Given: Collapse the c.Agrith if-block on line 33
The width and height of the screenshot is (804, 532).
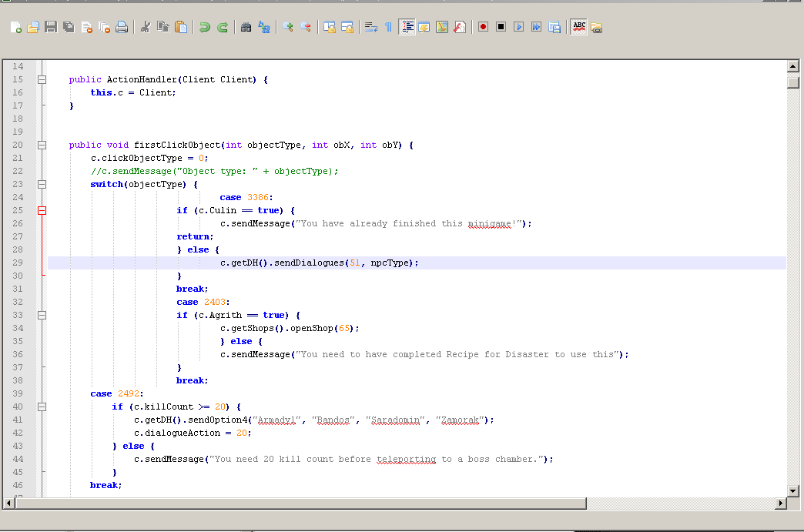Looking at the screenshot, I should (x=42, y=315).
